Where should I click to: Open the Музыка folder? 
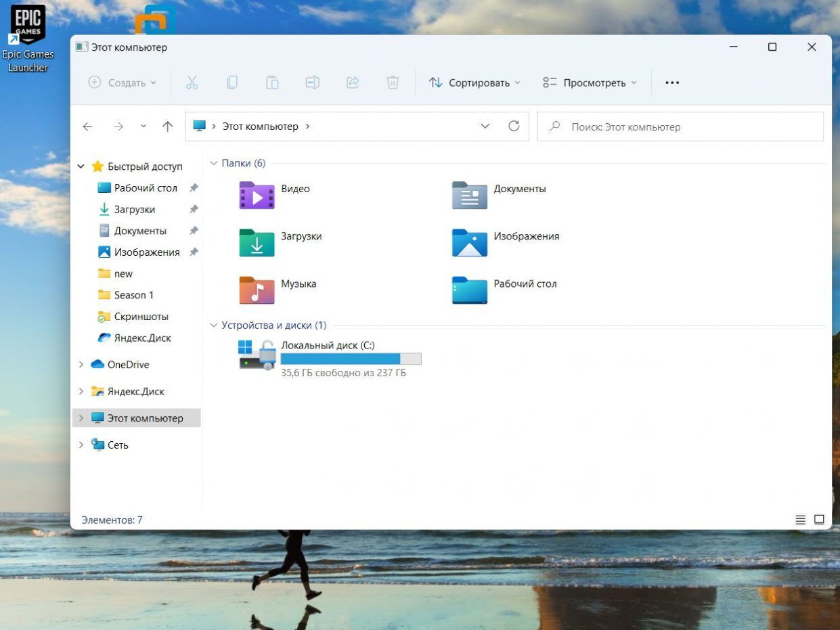(x=257, y=290)
